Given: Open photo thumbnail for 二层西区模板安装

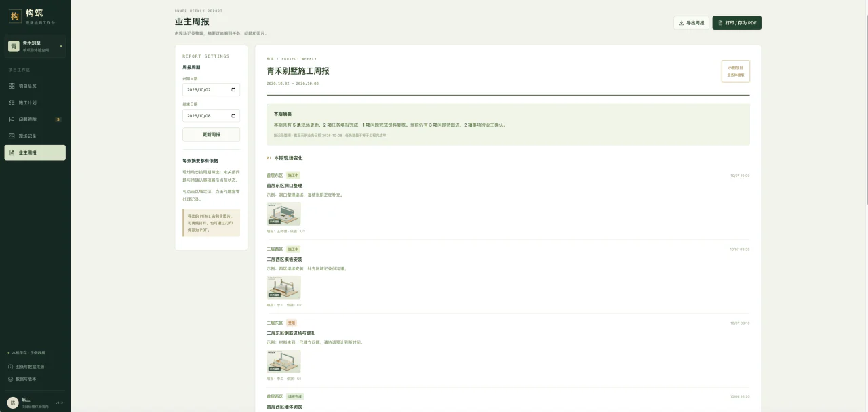Looking at the screenshot, I should 283,287.
